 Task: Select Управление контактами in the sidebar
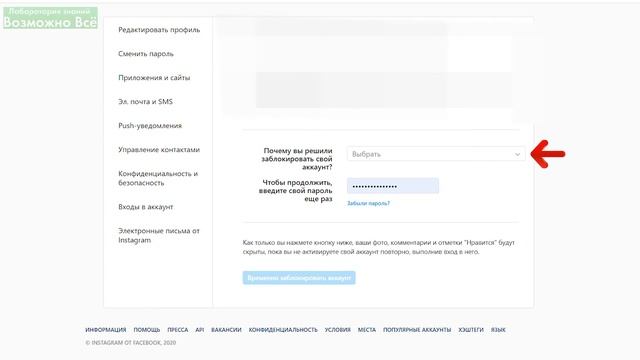159,150
